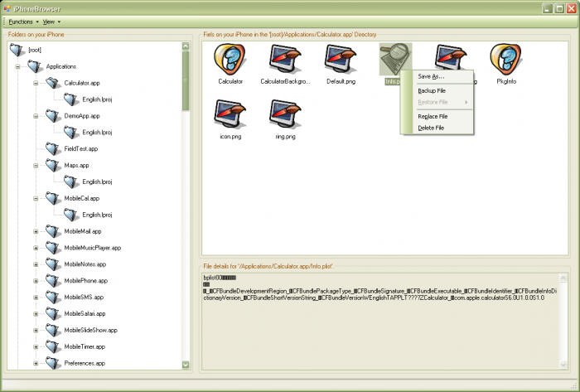Click the MobileMail.app folder icon
580x392 pixels.
click(53, 231)
